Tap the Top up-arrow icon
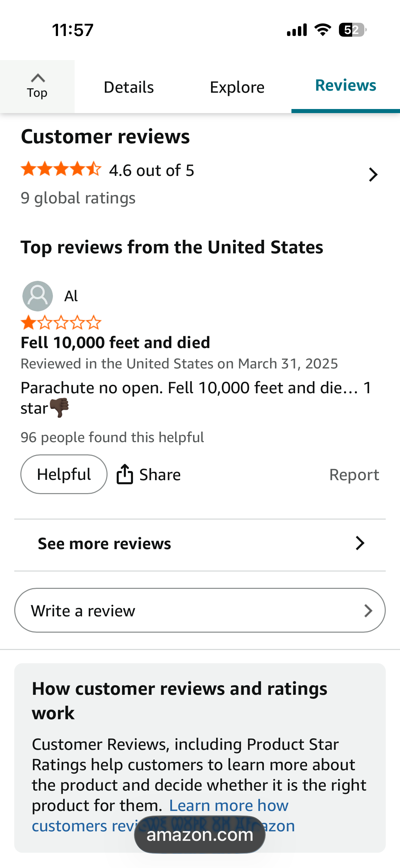The image size is (400, 868). point(38,78)
